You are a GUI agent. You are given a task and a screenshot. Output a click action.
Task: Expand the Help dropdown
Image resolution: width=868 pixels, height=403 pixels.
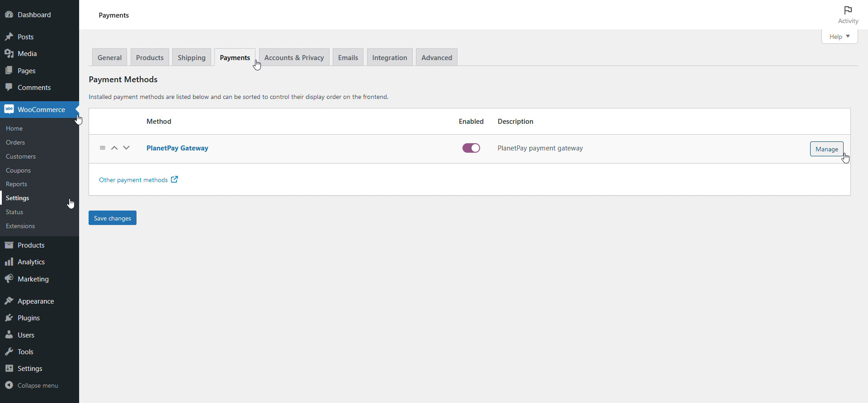tap(840, 37)
